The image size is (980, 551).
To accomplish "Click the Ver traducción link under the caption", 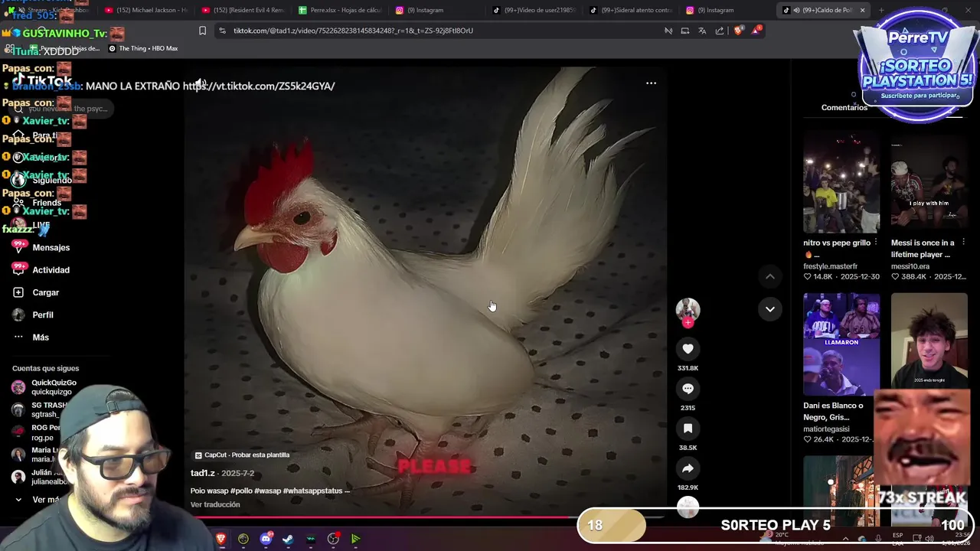I will (x=215, y=504).
